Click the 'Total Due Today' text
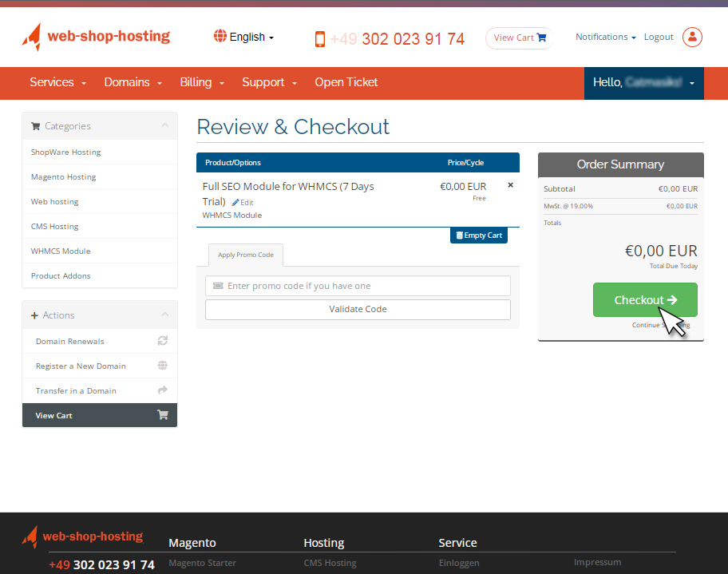Screen dimensions: 728x574 point(673,266)
